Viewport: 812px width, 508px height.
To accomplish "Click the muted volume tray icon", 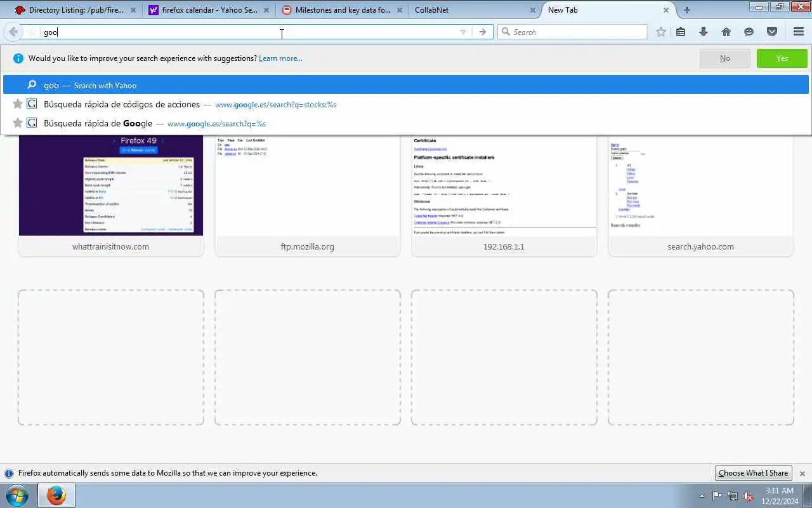I will [749, 496].
